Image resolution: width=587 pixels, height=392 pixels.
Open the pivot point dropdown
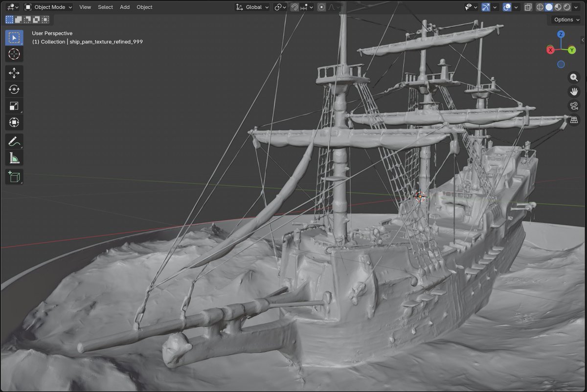pos(281,7)
